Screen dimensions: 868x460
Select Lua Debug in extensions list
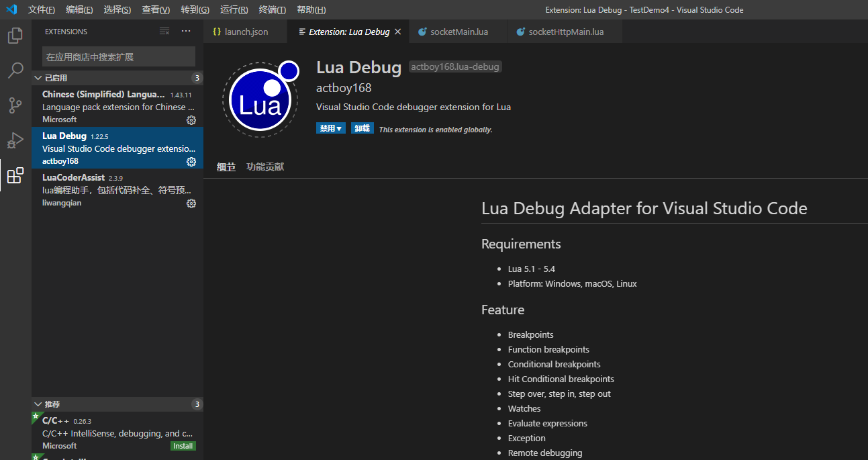coord(117,148)
